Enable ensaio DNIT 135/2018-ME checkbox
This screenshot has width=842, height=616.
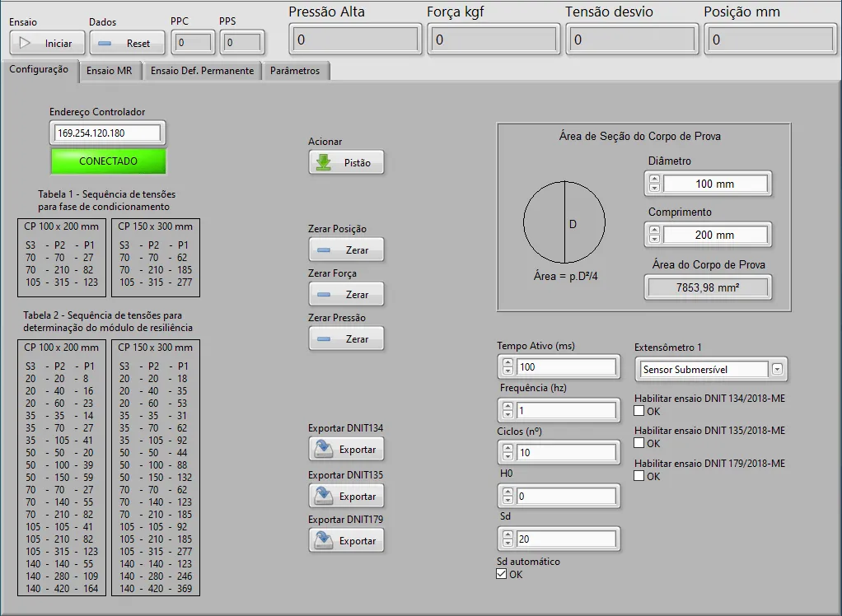(x=639, y=443)
